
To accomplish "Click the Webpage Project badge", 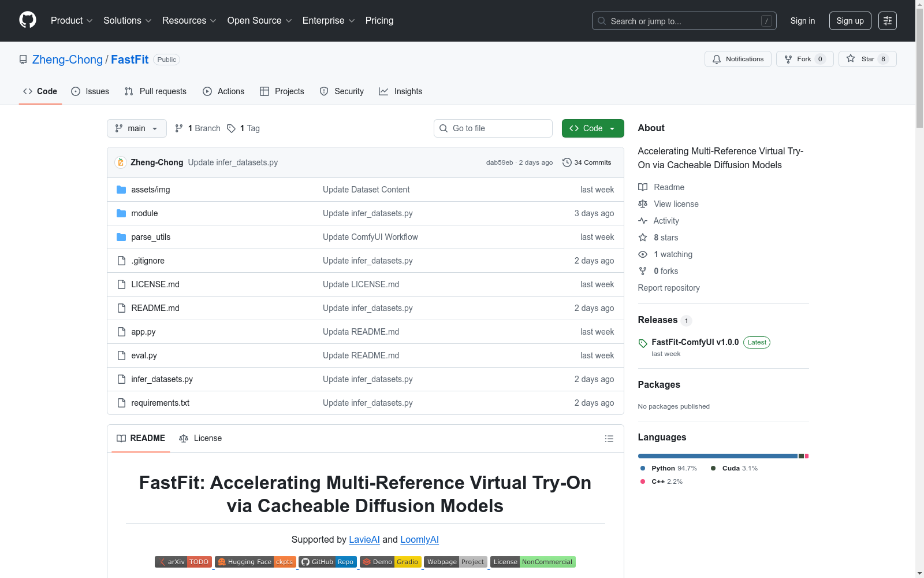I will 456,562.
